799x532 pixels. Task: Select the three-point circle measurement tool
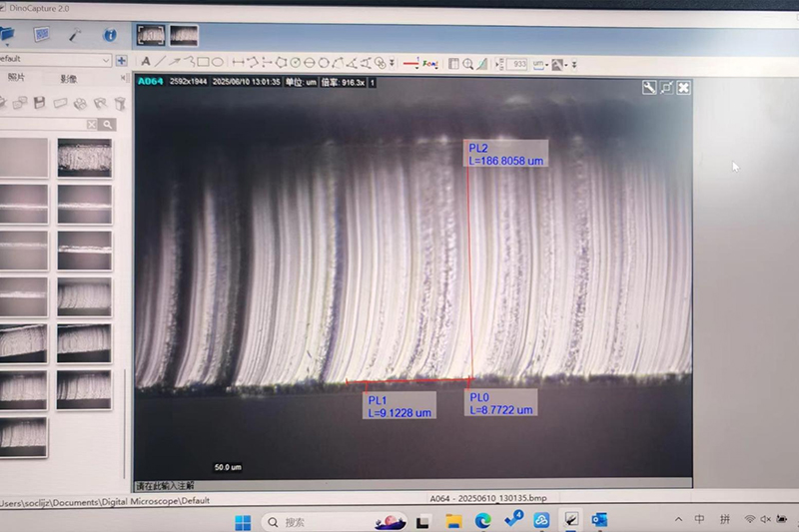click(324, 63)
